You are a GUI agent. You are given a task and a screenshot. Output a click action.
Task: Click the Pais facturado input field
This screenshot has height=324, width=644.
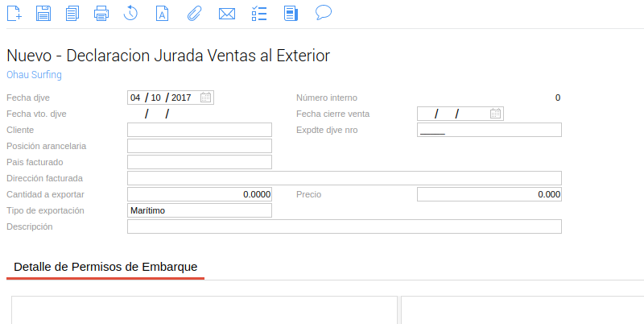(200, 162)
